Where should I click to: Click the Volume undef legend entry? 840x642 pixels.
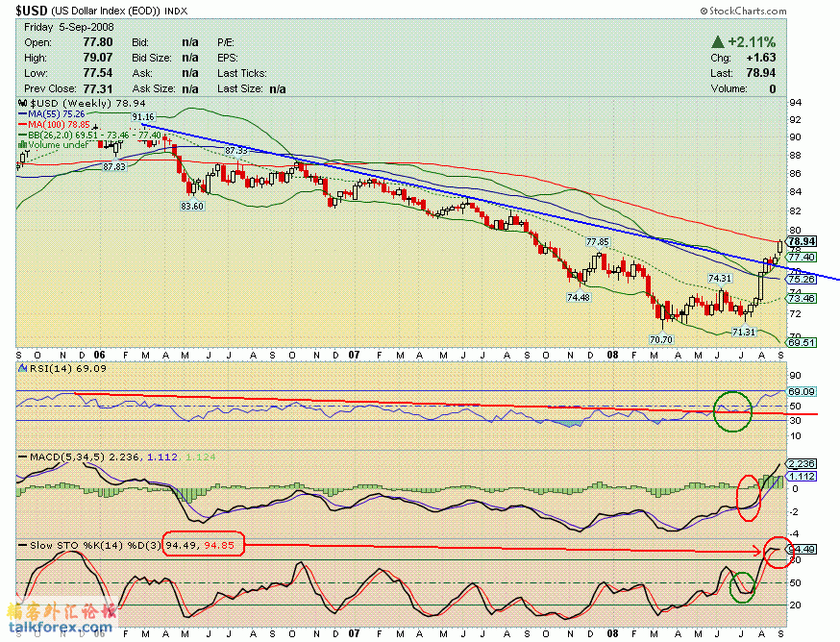[x=54, y=145]
